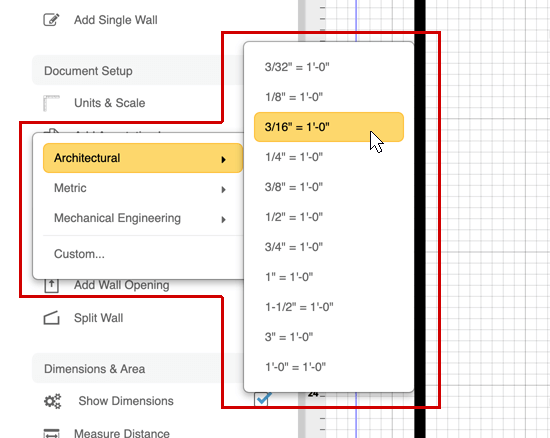Select the 1/8" = 1'-0" scale
Image resolution: width=550 pixels, height=438 pixels.
click(x=329, y=97)
